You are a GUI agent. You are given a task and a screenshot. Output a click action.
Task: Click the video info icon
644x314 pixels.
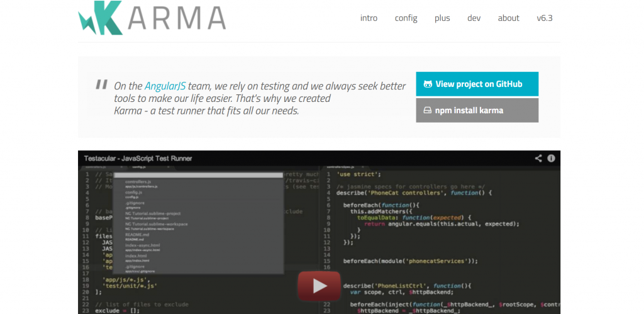tap(551, 158)
